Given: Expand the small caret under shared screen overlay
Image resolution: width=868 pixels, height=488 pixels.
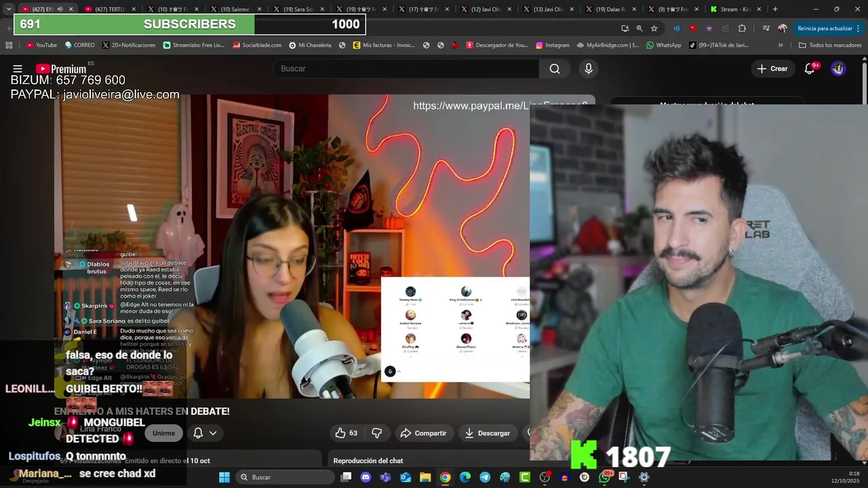Looking at the screenshot, I should pyautogui.click(x=399, y=371).
